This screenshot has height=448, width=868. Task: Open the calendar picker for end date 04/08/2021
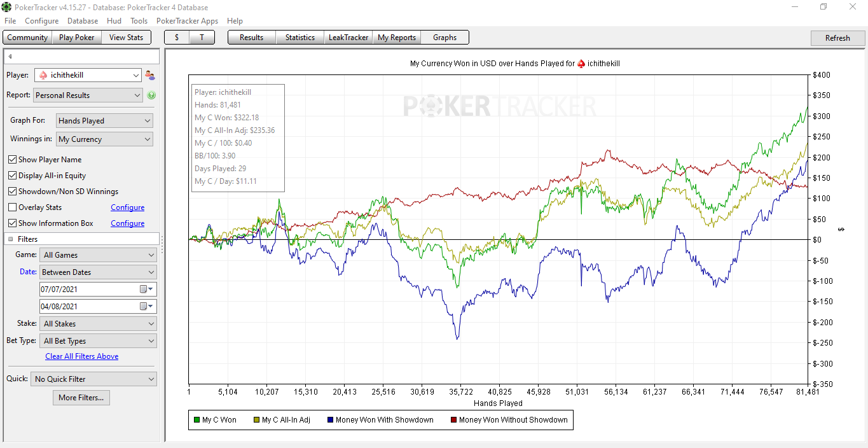tap(146, 306)
